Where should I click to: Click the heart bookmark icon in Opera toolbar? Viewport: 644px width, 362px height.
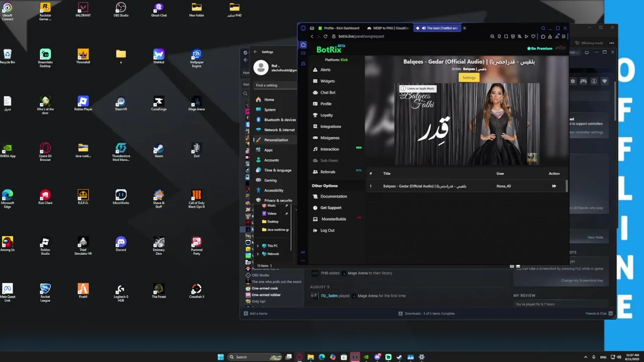[533, 36]
